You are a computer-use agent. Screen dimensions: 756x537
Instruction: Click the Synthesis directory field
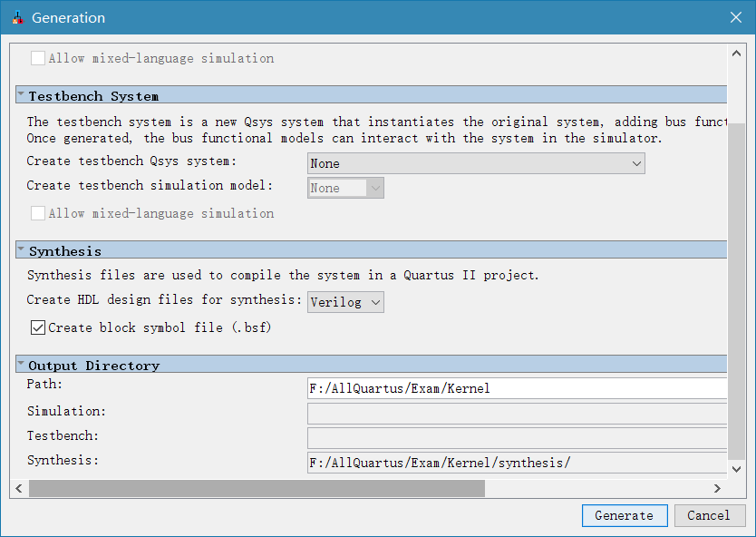point(517,463)
